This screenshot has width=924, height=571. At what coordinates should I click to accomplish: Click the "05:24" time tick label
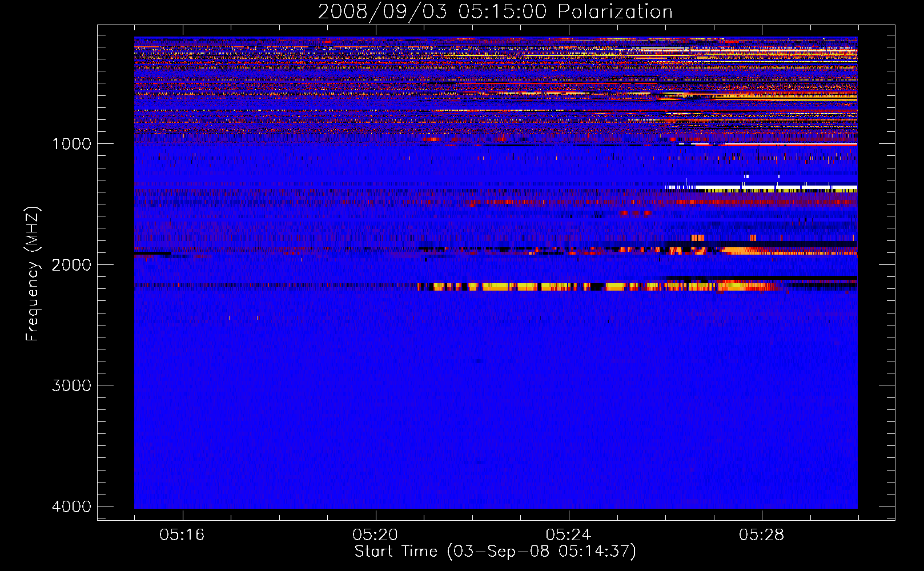click(x=568, y=535)
